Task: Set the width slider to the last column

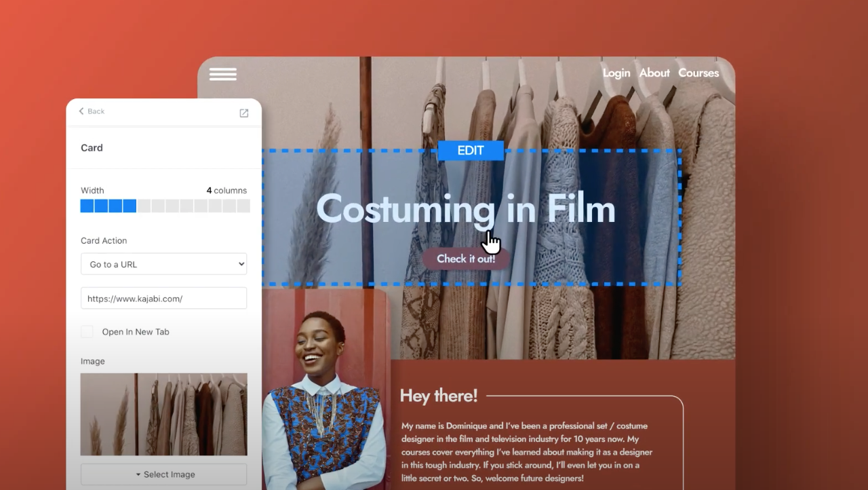Action: pos(243,206)
